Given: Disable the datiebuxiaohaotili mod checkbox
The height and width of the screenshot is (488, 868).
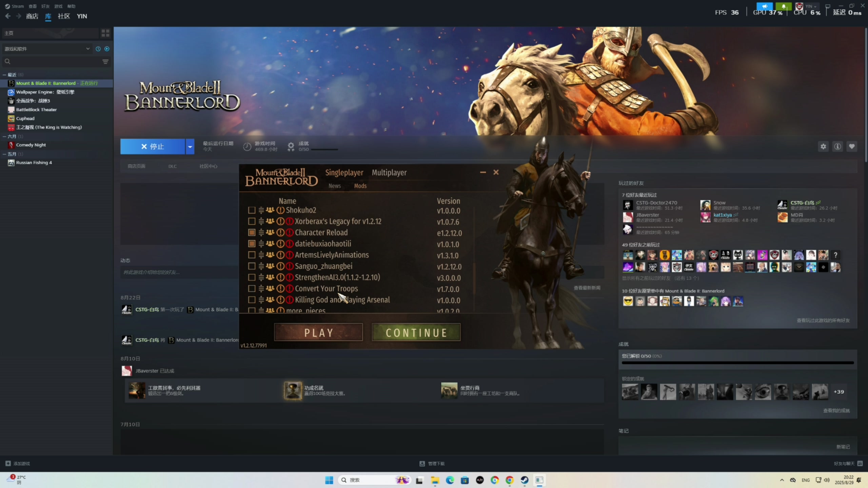Looking at the screenshot, I should click(252, 244).
